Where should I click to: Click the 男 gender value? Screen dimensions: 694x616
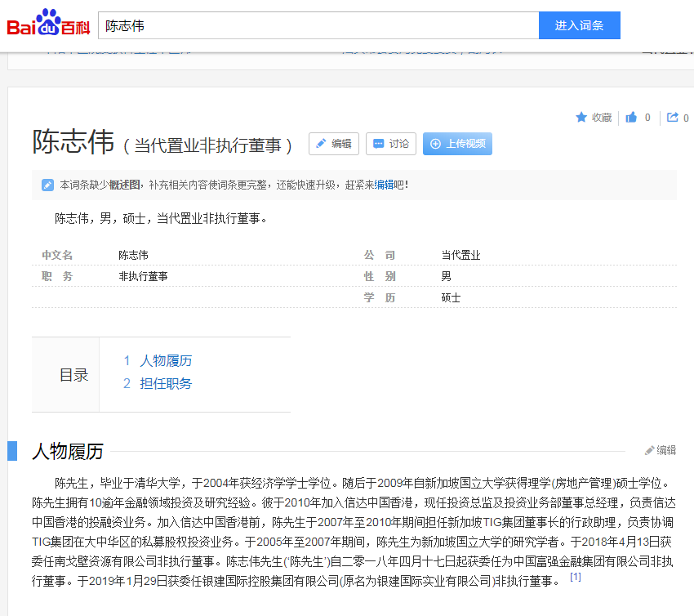pos(446,276)
